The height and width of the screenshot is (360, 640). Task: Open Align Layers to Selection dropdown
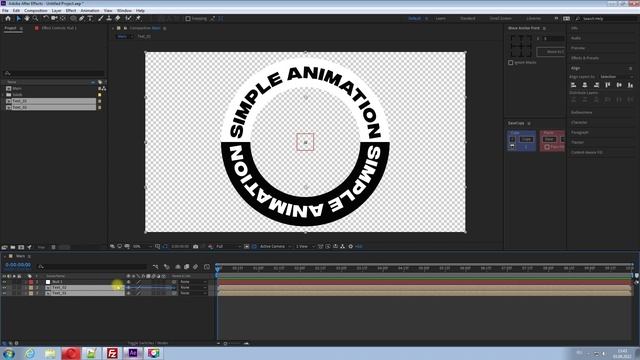(x=616, y=77)
